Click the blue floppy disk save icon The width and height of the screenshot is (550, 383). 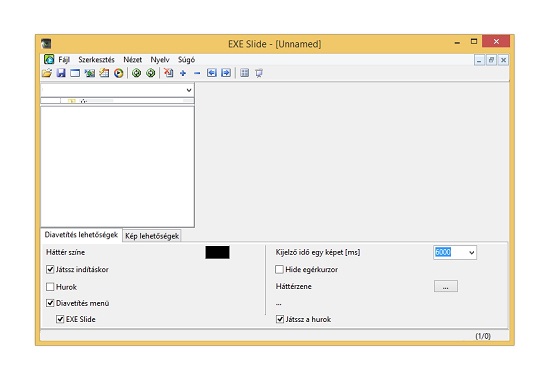pyautogui.click(x=61, y=73)
